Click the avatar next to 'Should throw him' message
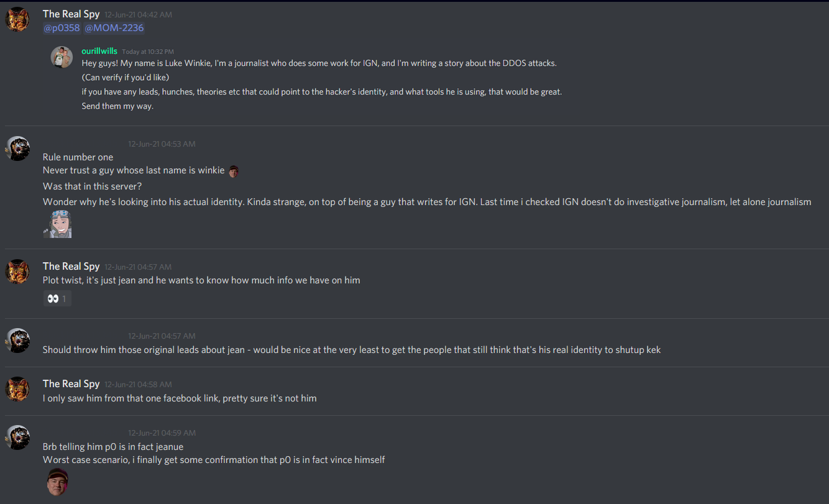The image size is (829, 504). coord(17,341)
